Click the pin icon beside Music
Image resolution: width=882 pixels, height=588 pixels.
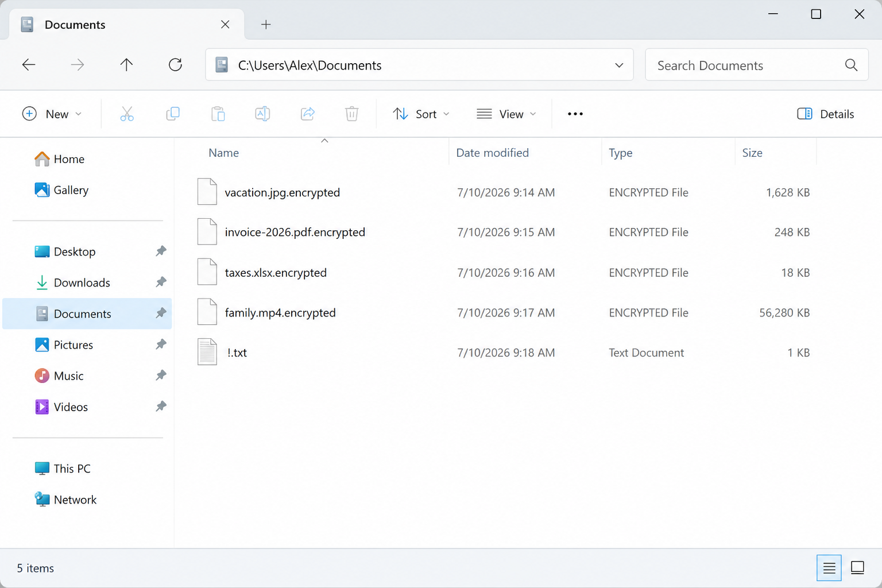[161, 376]
